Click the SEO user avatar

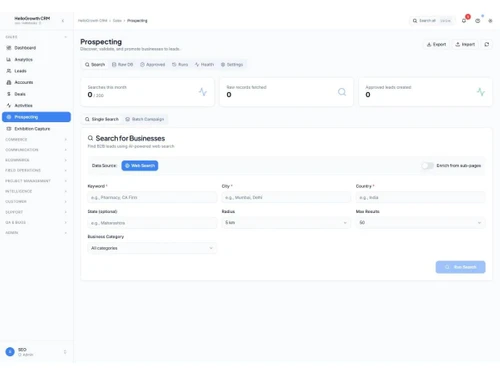pos(10,352)
